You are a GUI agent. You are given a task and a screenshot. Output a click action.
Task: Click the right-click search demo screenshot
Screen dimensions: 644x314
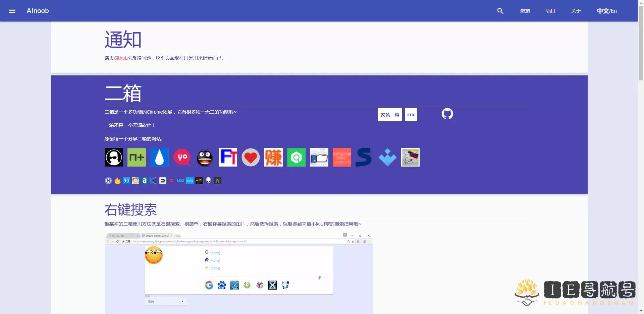click(238, 272)
